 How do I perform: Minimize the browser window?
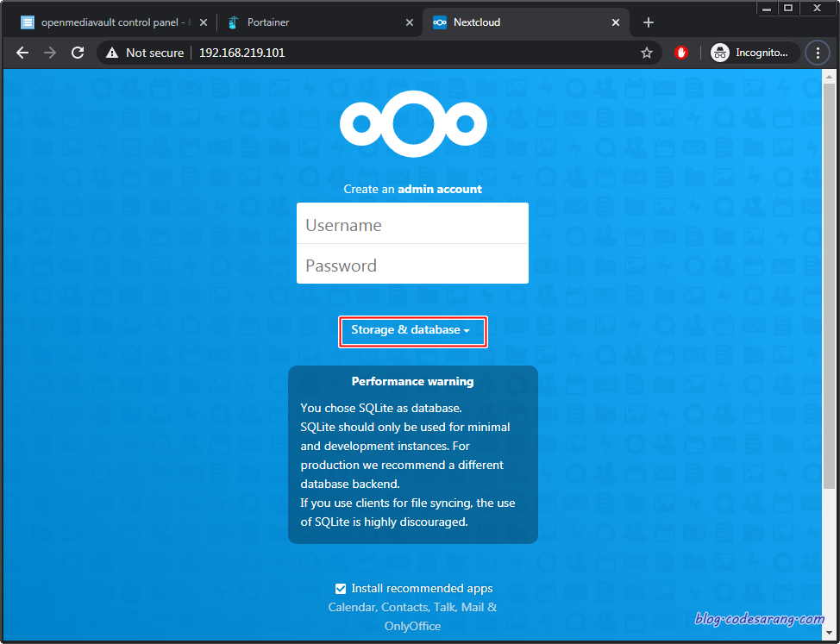pyautogui.click(x=768, y=8)
